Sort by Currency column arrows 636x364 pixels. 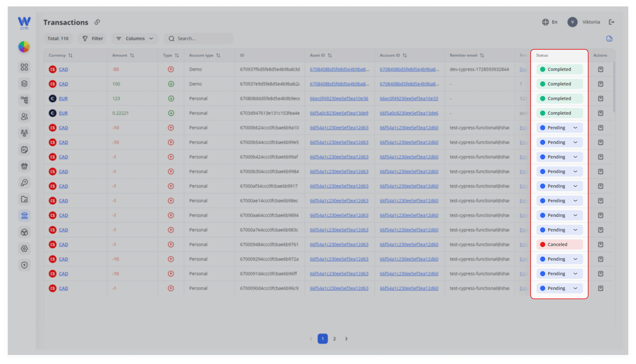[71, 55]
